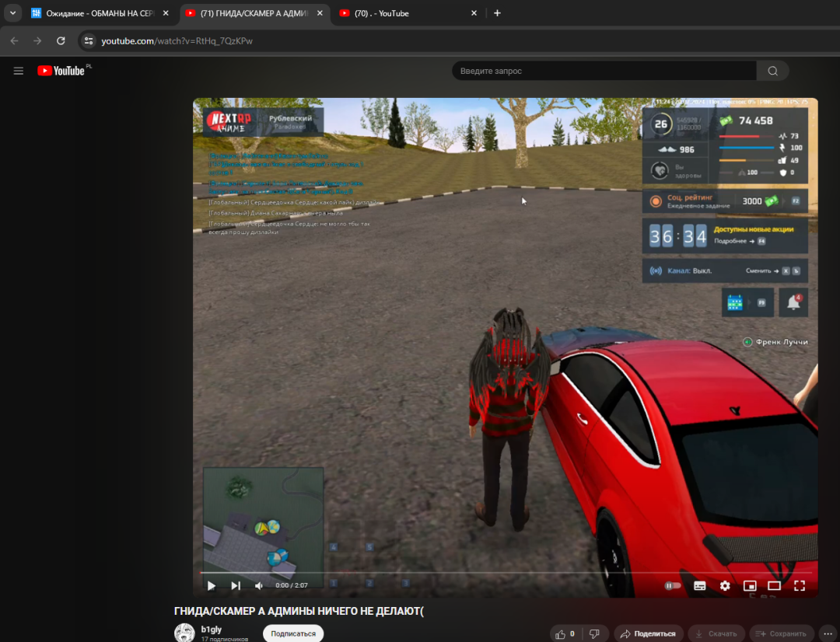Focus the Введите запрос search field
840x642 pixels.
604,71
